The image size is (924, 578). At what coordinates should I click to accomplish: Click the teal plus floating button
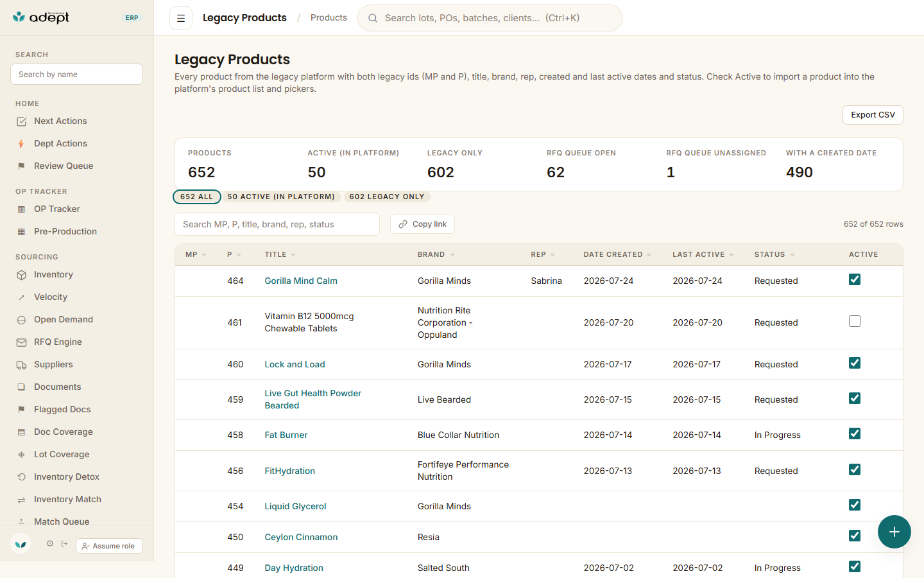[x=894, y=532]
